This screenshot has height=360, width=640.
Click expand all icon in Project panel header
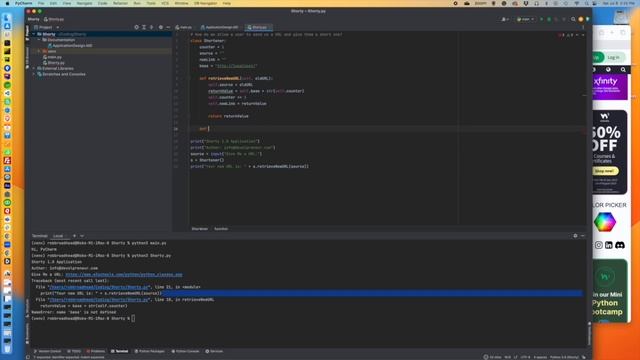(x=144, y=27)
